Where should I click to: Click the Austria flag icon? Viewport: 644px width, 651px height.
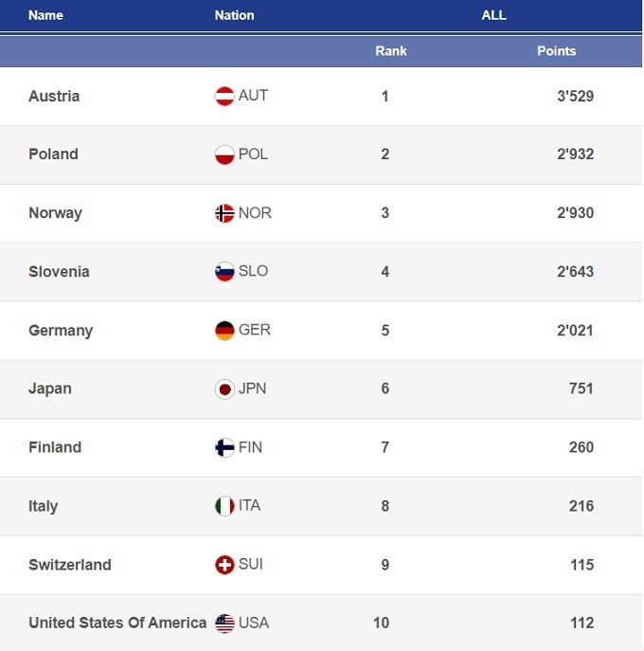click(x=224, y=96)
